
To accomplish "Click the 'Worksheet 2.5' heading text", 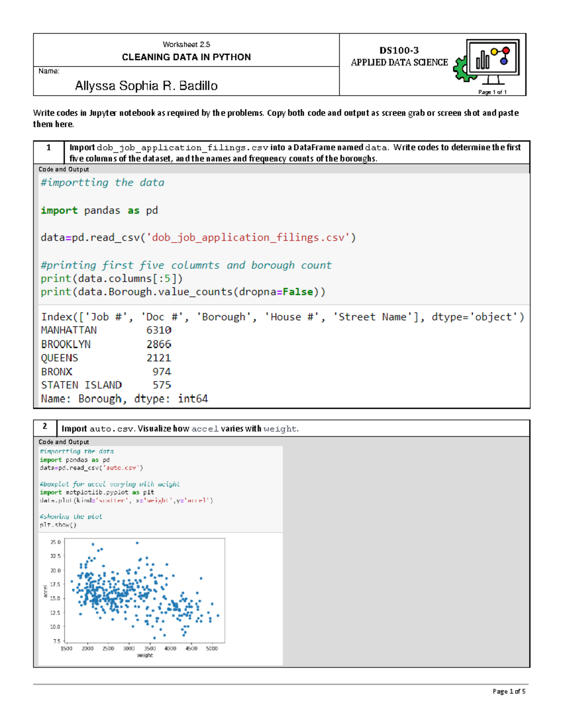I will tap(186, 45).
